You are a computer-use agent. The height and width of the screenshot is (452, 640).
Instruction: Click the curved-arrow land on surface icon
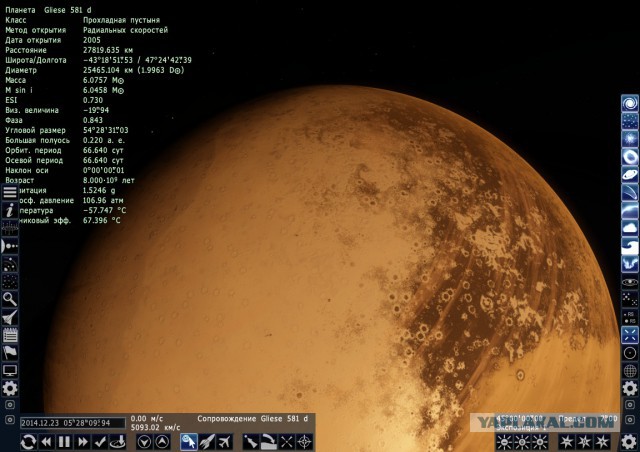(269, 442)
